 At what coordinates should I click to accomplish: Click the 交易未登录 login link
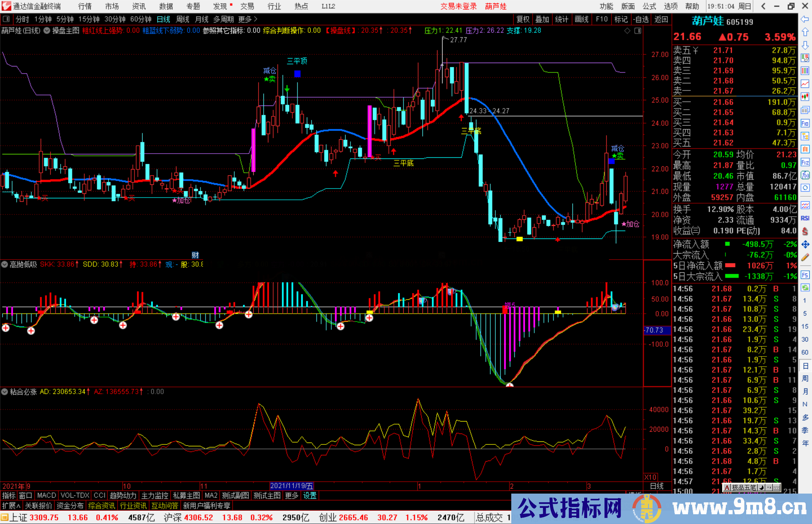pyautogui.click(x=458, y=6)
